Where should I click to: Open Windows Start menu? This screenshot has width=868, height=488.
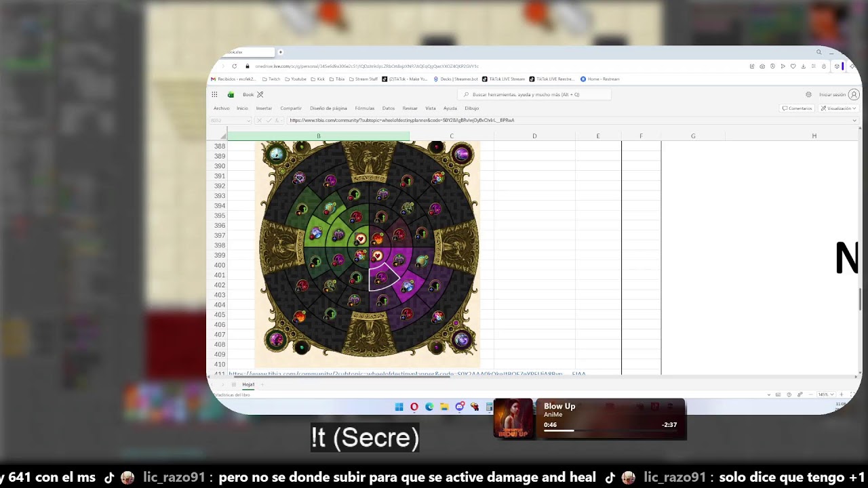coord(399,407)
